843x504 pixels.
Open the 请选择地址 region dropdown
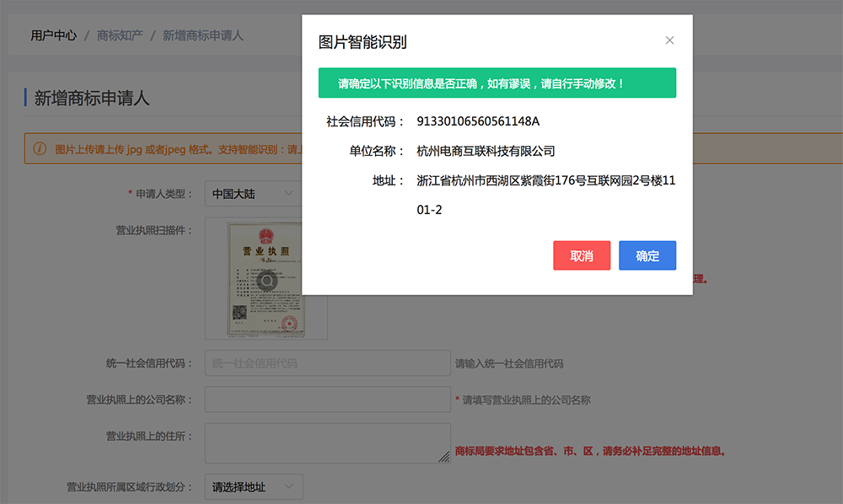pyautogui.click(x=253, y=487)
